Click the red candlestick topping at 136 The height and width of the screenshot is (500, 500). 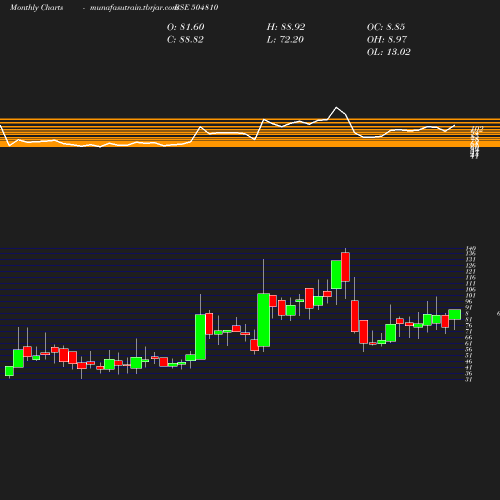pyautogui.click(x=345, y=267)
